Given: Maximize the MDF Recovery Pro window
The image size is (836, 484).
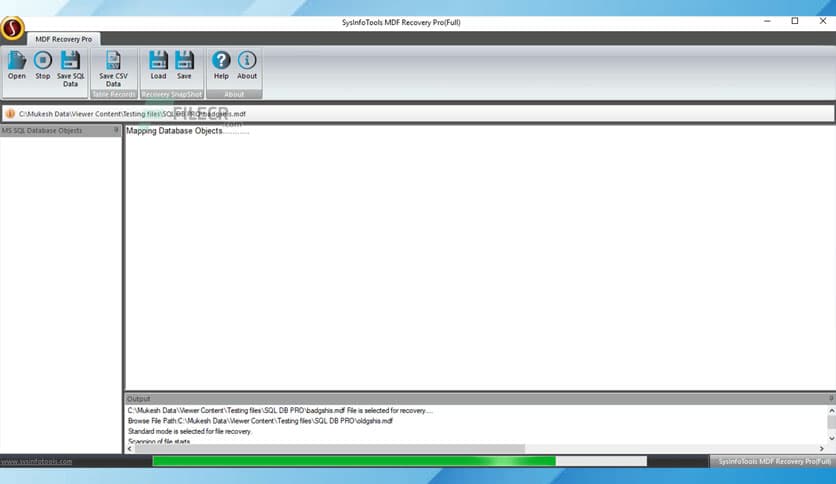Looking at the screenshot, I should [795, 21].
